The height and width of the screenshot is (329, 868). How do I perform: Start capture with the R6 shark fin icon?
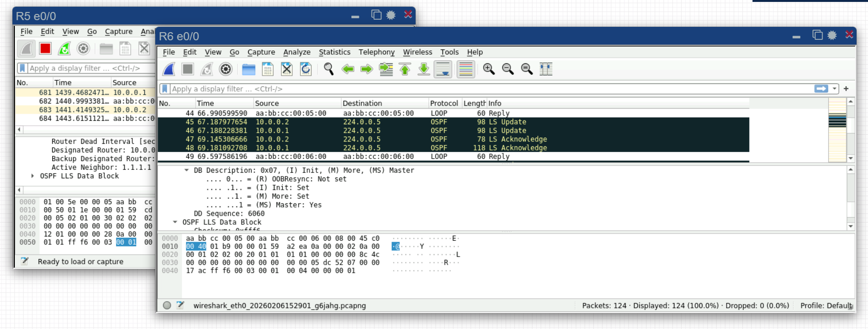169,70
